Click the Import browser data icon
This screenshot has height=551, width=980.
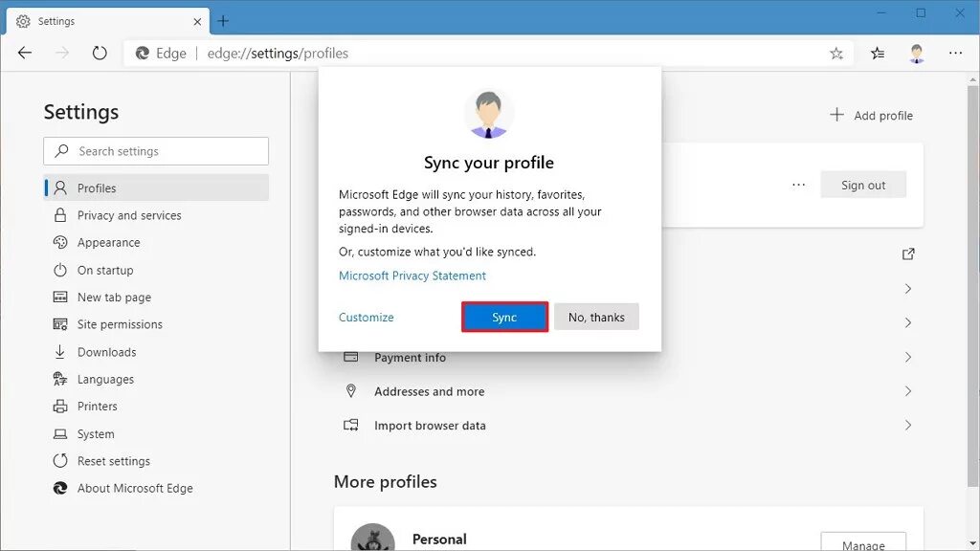tap(351, 426)
